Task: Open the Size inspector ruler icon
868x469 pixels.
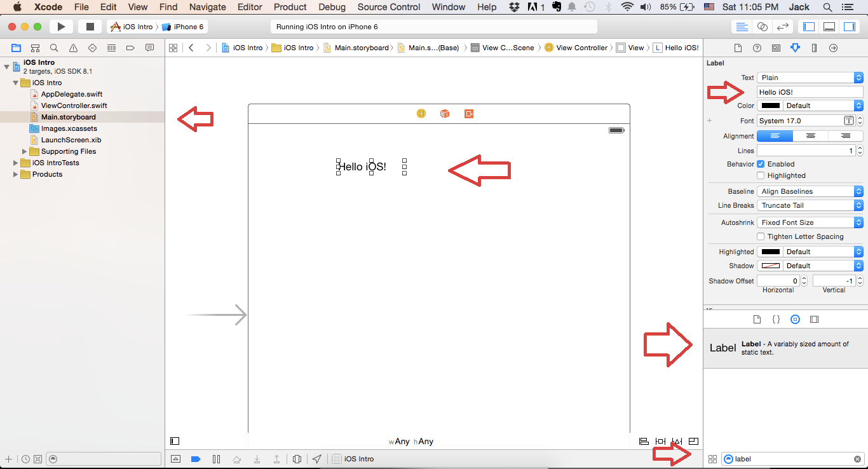Action: (x=815, y=48)
